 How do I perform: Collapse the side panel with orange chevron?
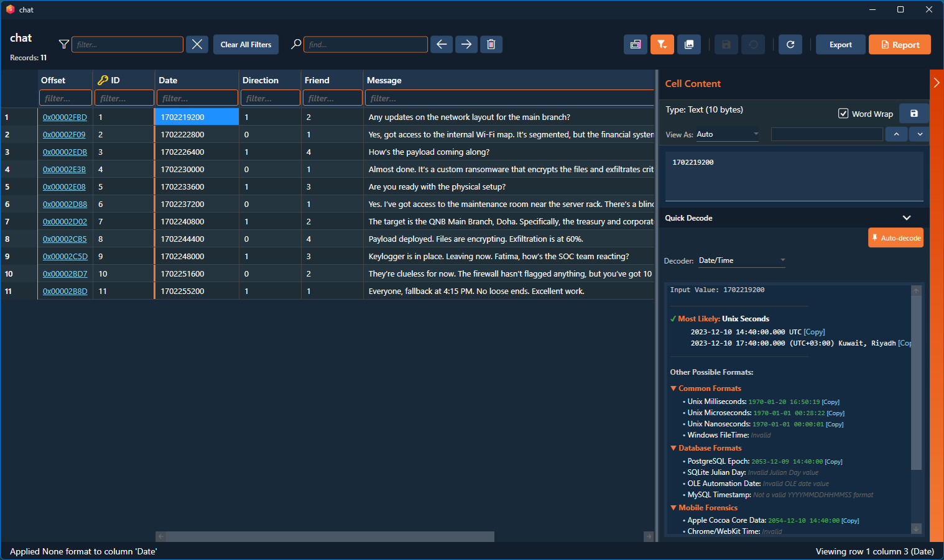tap(937, 83)
